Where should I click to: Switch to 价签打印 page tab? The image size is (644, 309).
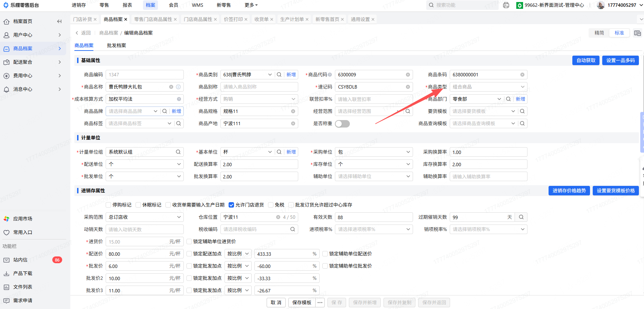point(233,19)
